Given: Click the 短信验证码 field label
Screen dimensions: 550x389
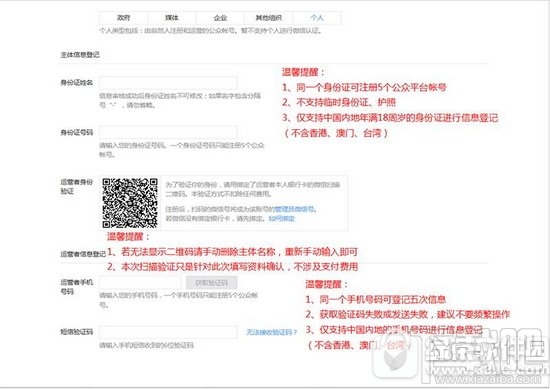Looking at the screenshot, I should [x=76, y=332].
